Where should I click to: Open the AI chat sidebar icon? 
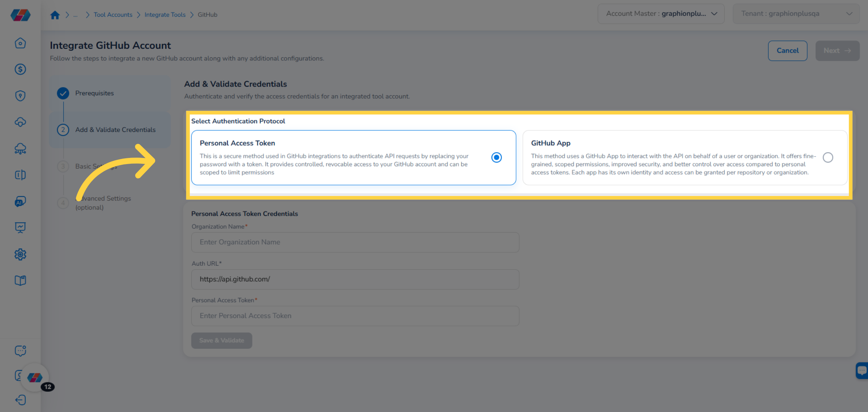click(20, 201)
